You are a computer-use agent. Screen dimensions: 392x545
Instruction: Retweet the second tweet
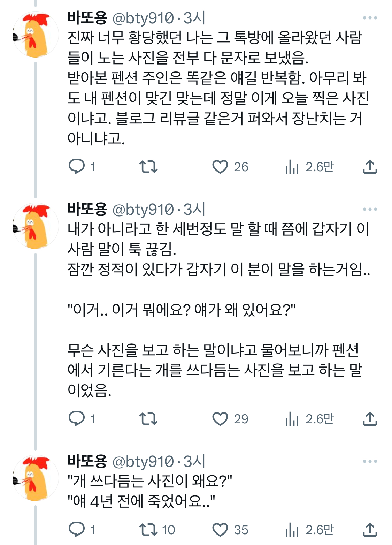coord(148,418)
